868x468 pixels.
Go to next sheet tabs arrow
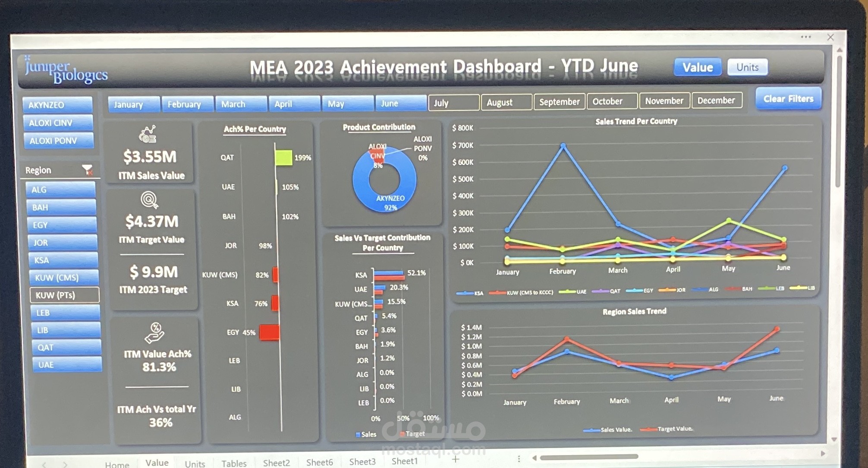pos(65,465)
